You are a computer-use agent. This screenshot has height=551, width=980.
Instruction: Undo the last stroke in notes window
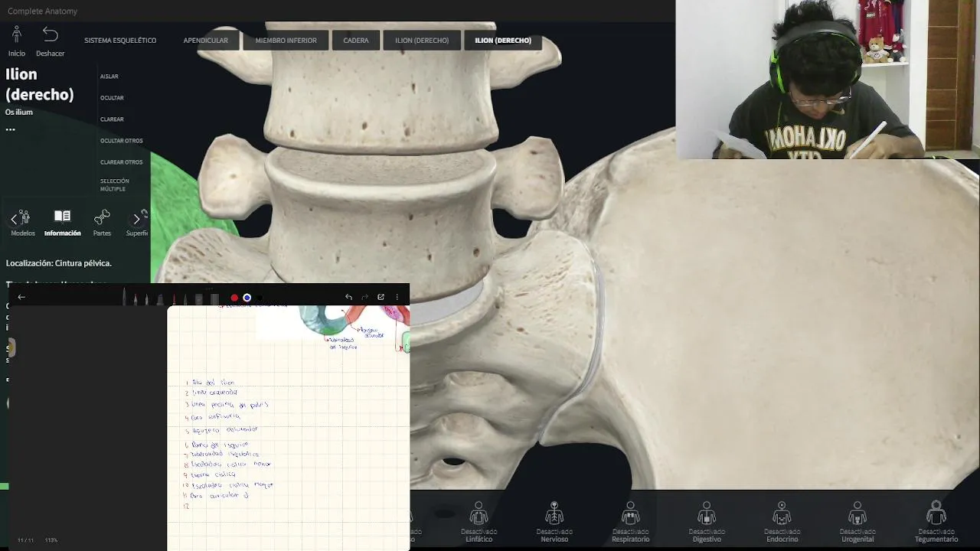(349, 297)
